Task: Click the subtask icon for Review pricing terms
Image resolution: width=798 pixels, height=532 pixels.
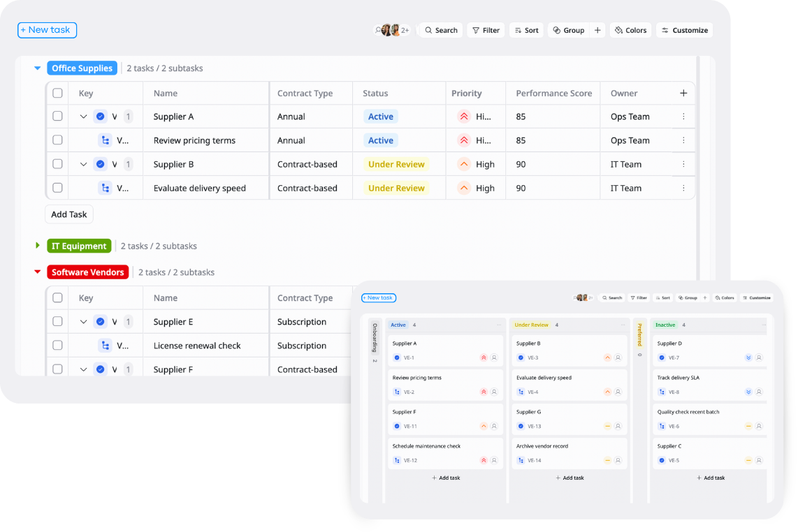Action: click(105, 140)
